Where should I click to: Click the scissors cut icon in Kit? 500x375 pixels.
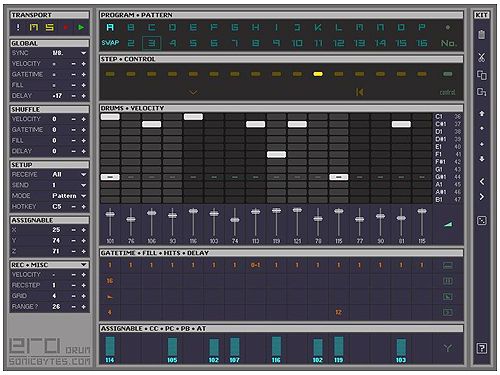pyautogui.click(x=481, y=57)
